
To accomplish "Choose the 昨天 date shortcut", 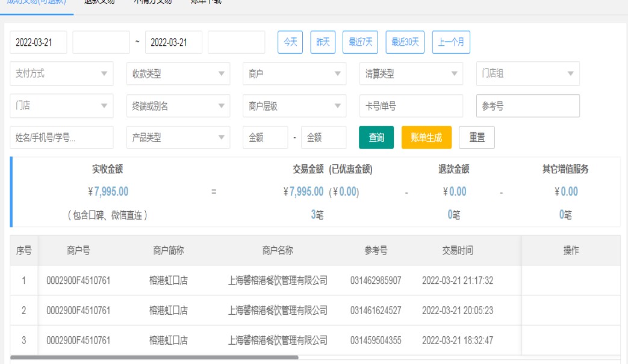I will tap(323, 42).
